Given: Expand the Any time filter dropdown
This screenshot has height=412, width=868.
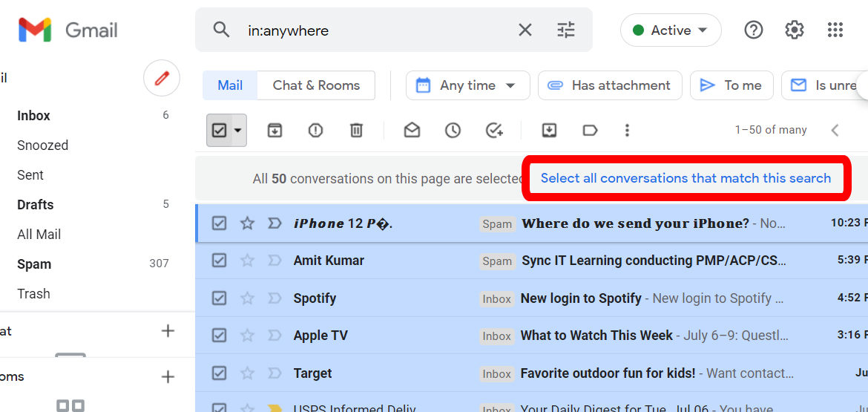Looking at the screenshot, I should click(x=468, y=85).
